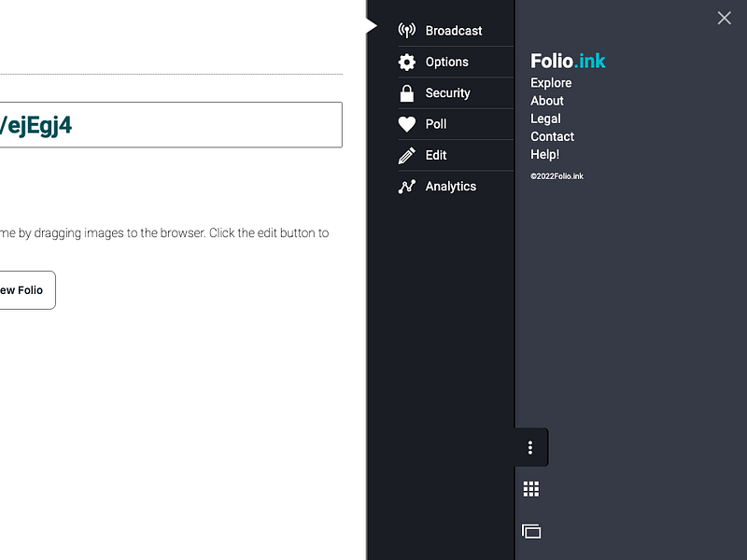Select the Poll menu label

pos(436,124)
